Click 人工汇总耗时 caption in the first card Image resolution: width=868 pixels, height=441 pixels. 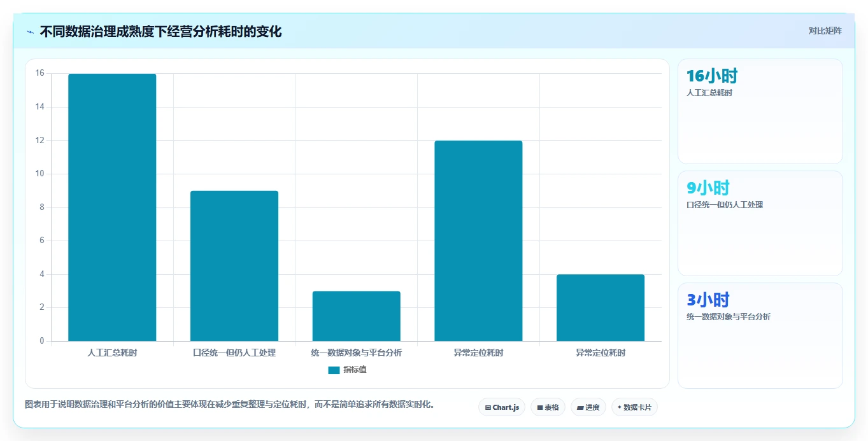click(709, 93)
